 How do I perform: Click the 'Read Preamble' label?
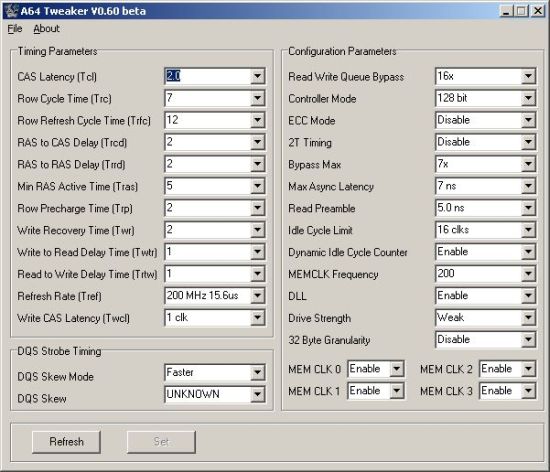pos(322,209)
